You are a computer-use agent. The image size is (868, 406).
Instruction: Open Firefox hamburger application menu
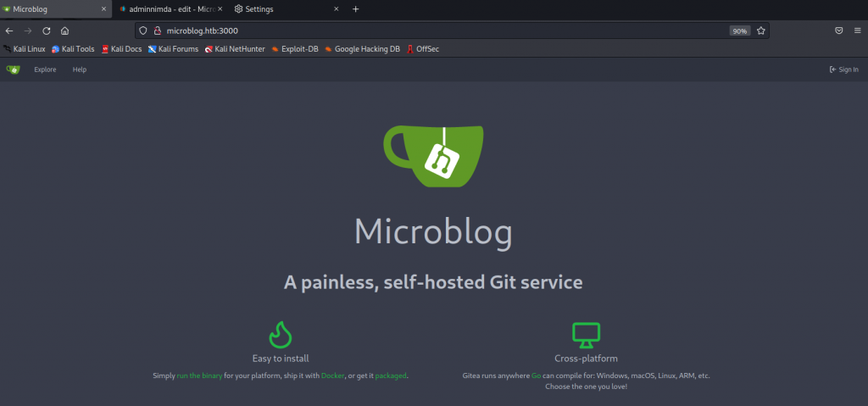coord(857,31)
